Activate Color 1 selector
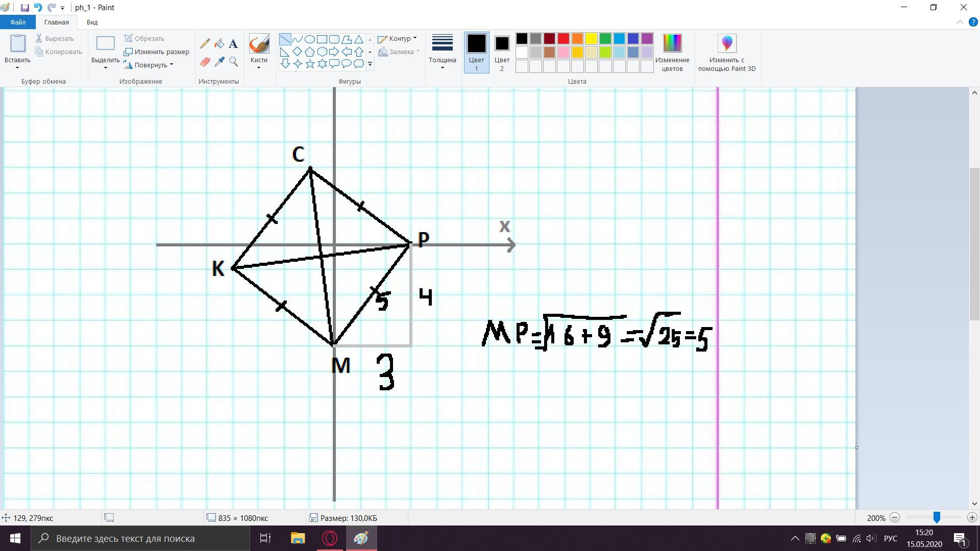Image resolution: width=980 pixels, height=551 pixels. coord(476,52)
